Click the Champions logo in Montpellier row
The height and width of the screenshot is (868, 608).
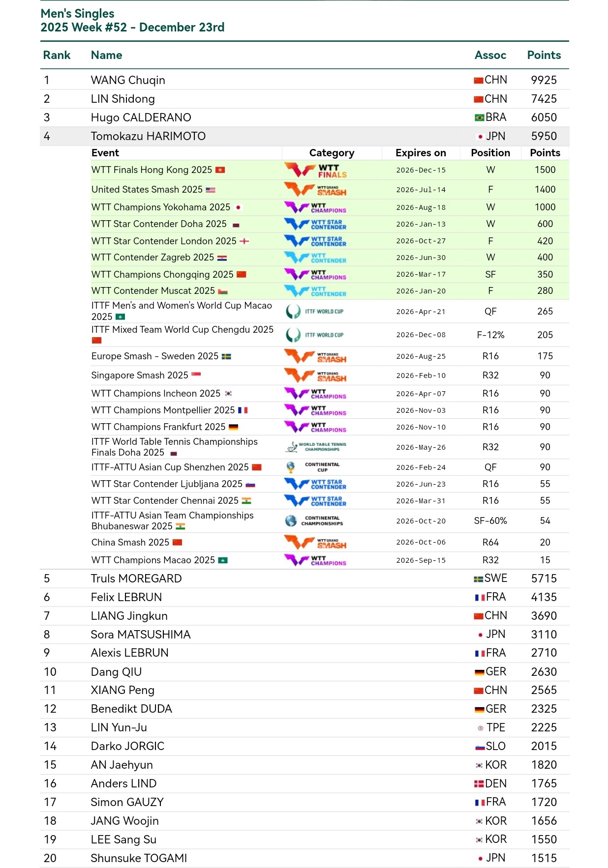tap(315, 410)
